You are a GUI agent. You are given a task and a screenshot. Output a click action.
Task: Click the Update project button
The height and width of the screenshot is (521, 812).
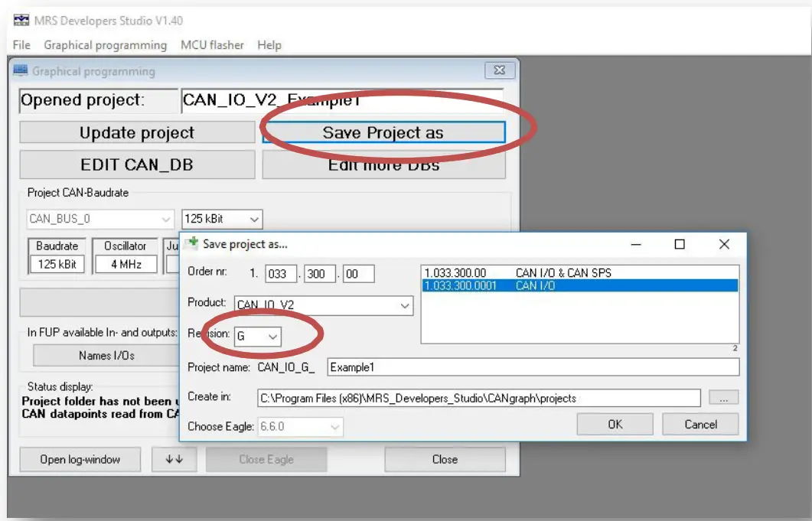click(137, 132)
